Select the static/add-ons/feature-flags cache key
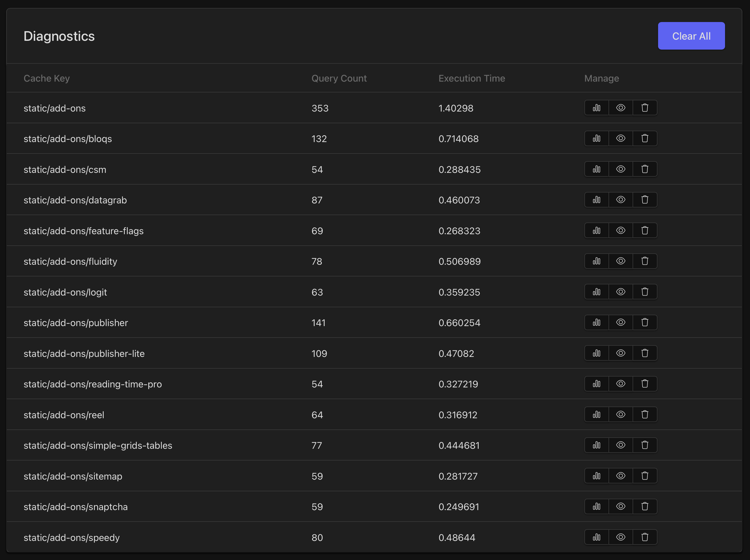This screenshot has width=750, height=560. (83, 231)
